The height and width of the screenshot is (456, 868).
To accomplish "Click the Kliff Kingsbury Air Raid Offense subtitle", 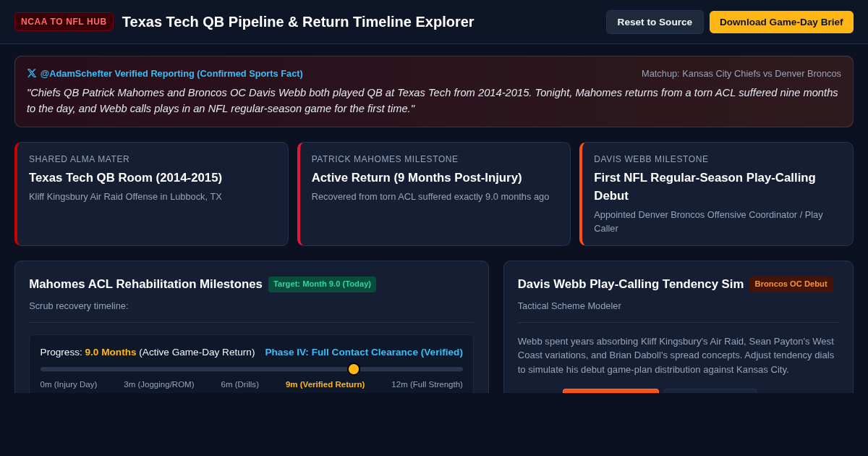I will [x=125, y=197].
